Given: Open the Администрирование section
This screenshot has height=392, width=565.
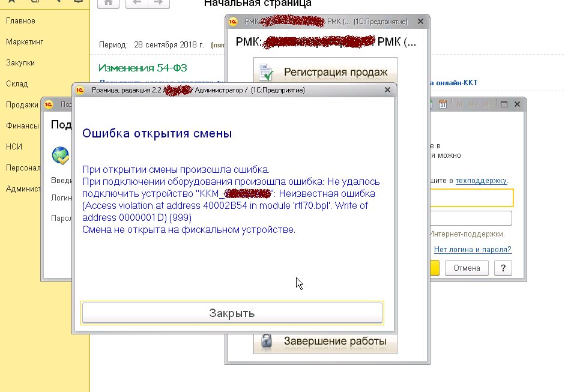Looking at the screenshot, I should [23, 188].
